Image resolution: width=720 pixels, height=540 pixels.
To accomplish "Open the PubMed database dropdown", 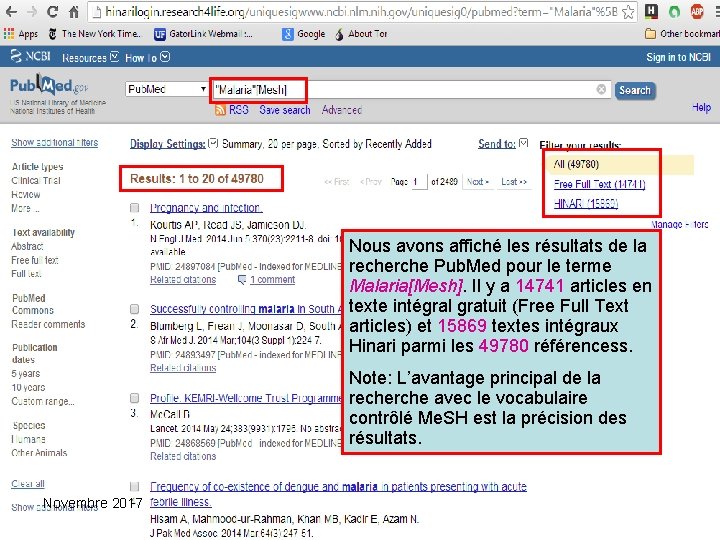I will 167,89.
